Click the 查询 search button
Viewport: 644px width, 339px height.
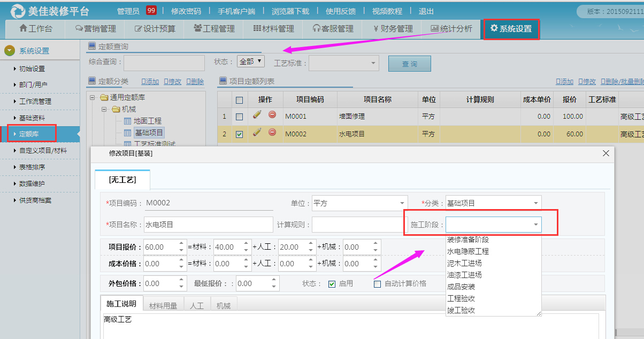click(x=409, y=63)
